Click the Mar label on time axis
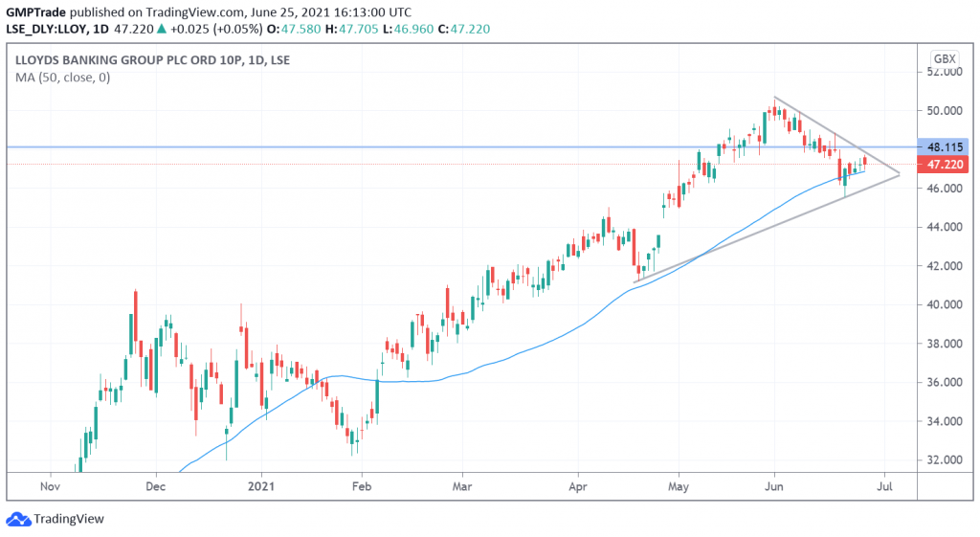 pos(462,486)
